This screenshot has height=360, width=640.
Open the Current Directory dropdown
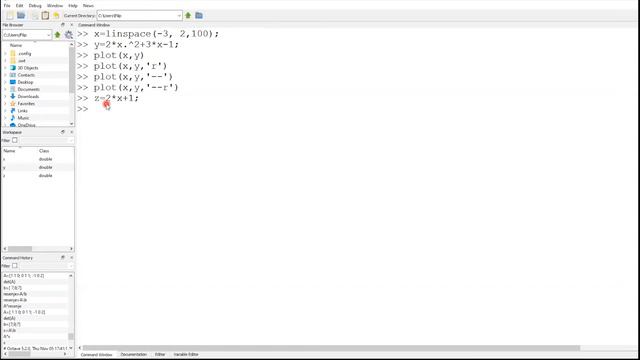pos(179,16)
